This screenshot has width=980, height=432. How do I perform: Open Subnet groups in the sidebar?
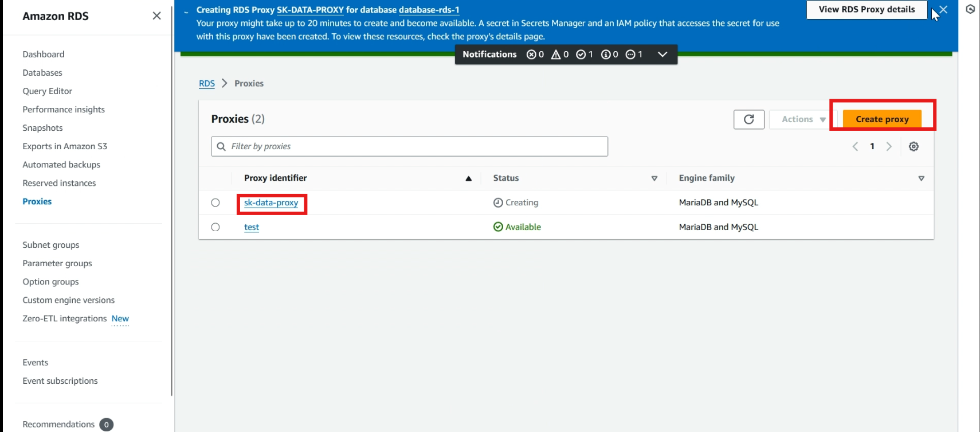pos(51,245)
